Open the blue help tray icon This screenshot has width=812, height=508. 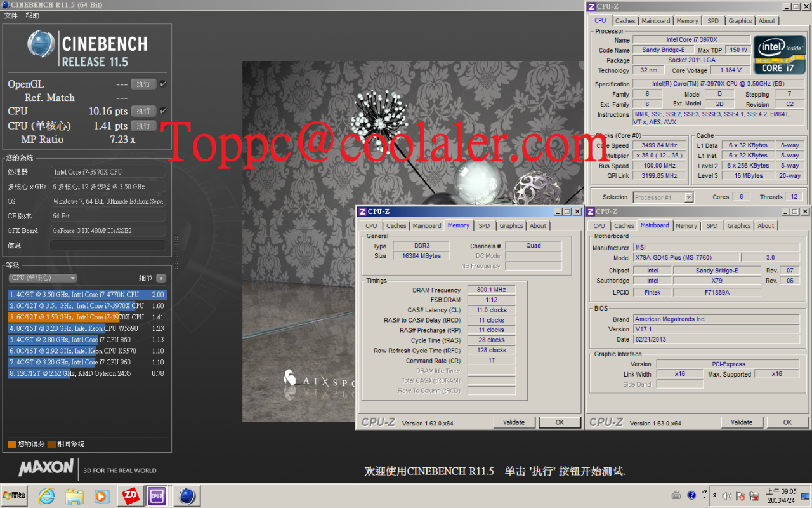point(691,495)
